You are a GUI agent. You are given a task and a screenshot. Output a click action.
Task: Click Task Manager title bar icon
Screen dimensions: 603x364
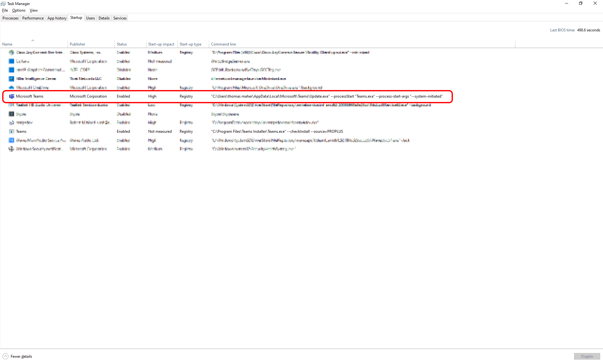(3, 3)
